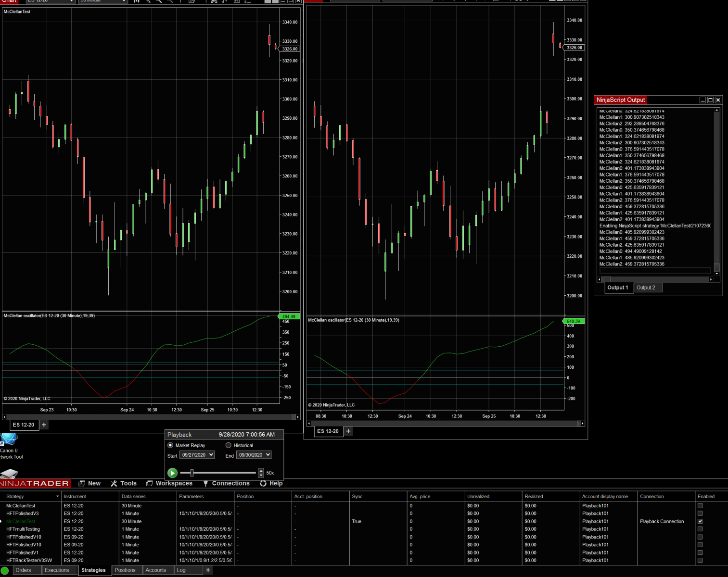Click the playback speed slider handle
The height and width of the screenshot is (577, 728).
[x=192, y=473]
